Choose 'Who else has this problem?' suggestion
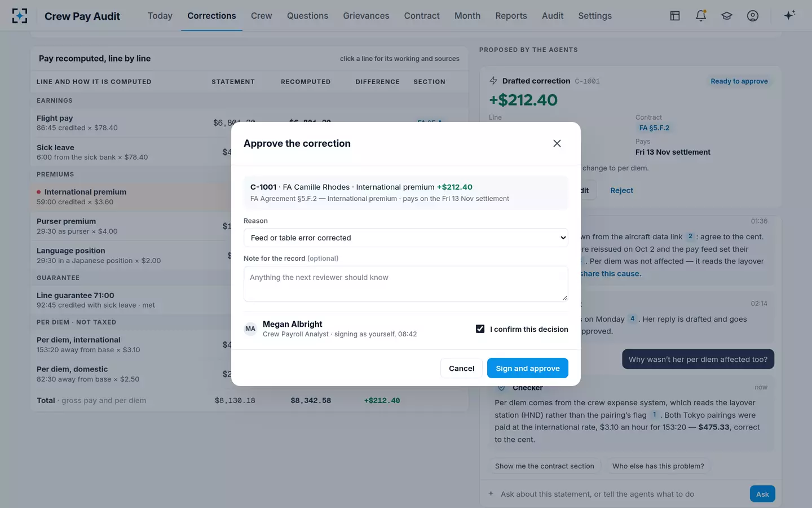The image size is (812, 508). click(x=658, y=466)
